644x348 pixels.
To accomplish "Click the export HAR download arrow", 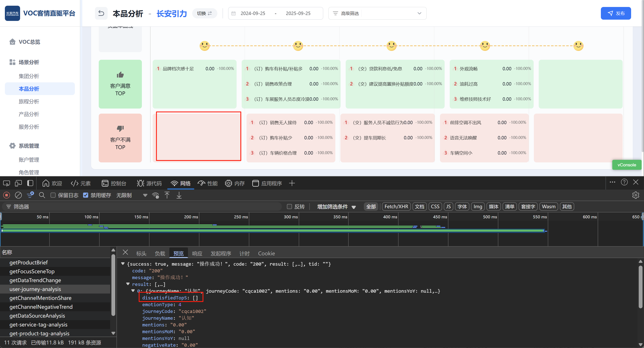I will pyautogui.click(x=179, y=195).
